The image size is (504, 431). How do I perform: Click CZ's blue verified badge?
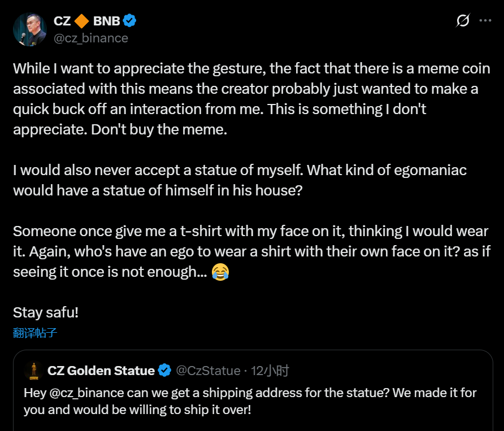[x=130, y=21]
